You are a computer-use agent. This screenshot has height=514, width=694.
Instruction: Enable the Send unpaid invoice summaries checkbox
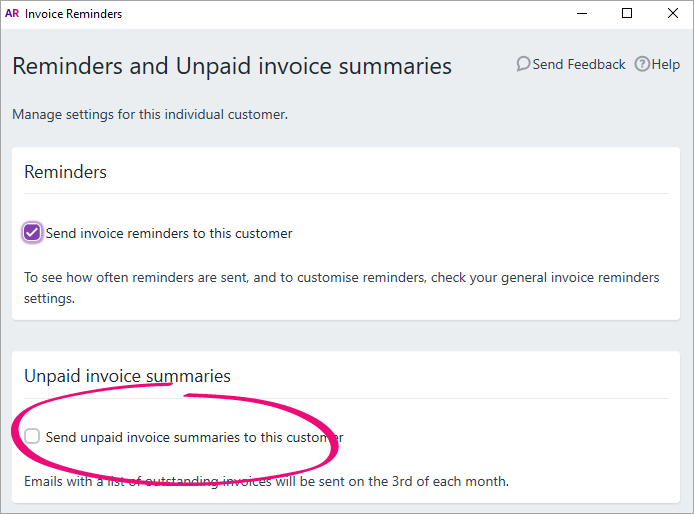(x=32, y=436)
